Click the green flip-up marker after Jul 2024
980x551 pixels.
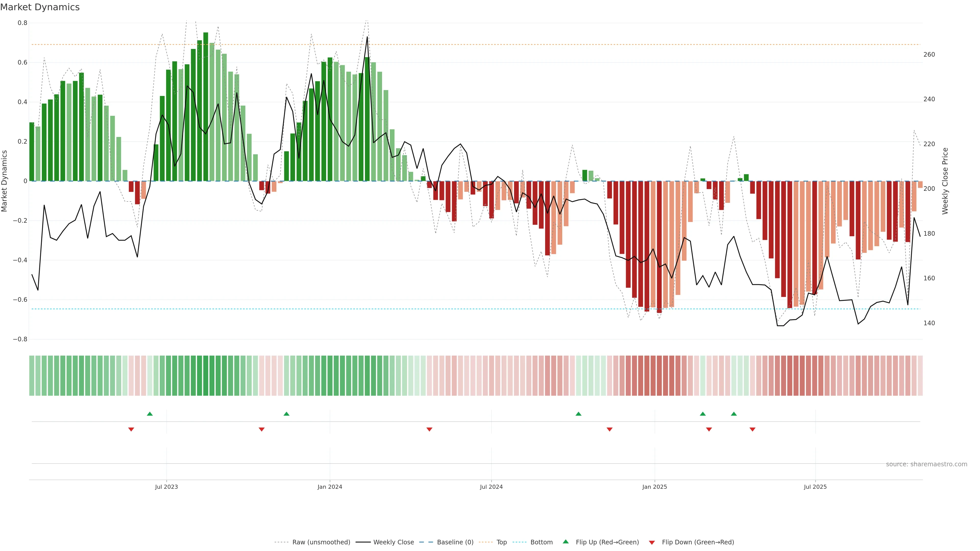click(578, 414)
